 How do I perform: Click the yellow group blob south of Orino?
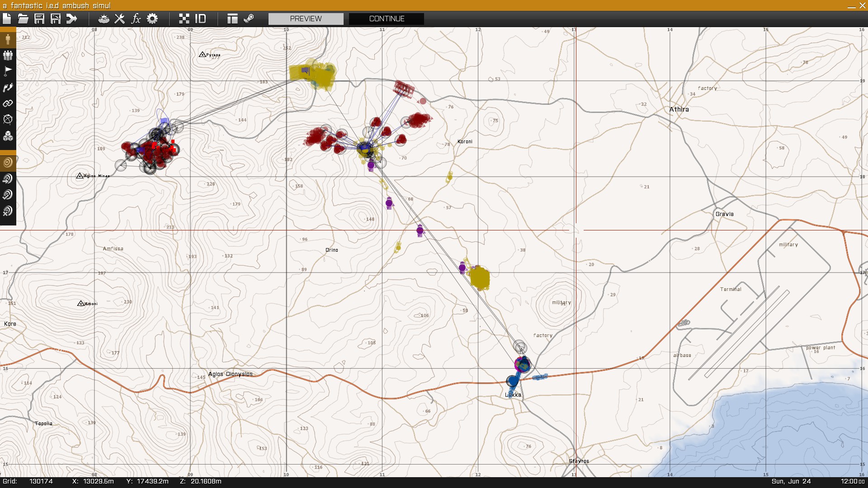click(480, 278)
